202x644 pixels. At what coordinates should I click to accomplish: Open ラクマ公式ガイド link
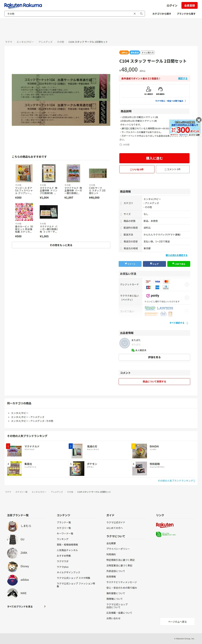tap(116, 522)
